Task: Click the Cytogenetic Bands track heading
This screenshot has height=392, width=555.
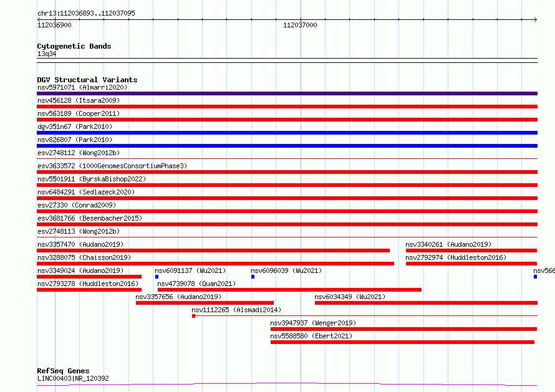Action: [x=74, y=46]
